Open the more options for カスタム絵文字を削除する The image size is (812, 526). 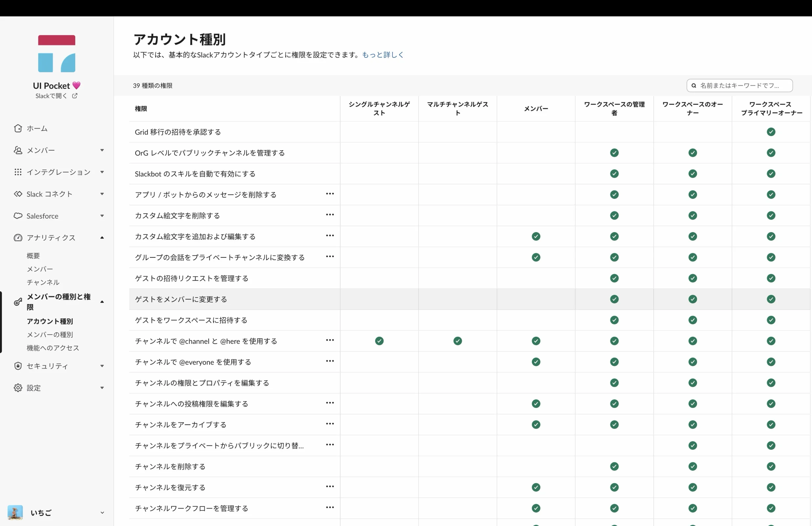coord(330,215)
